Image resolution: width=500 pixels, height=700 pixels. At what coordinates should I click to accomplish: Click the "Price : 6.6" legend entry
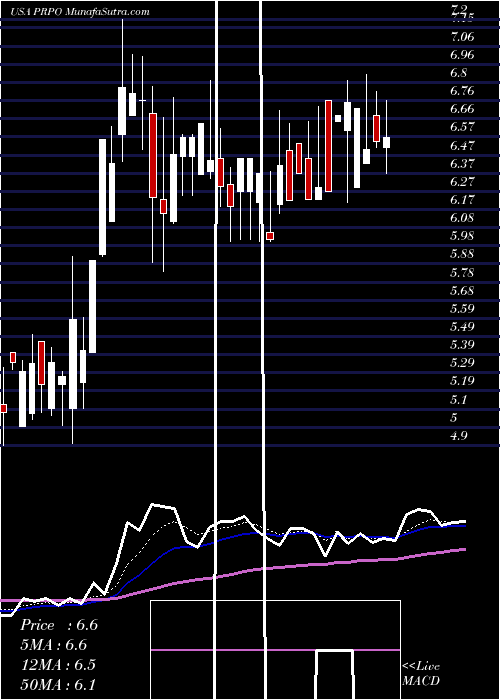59,625
